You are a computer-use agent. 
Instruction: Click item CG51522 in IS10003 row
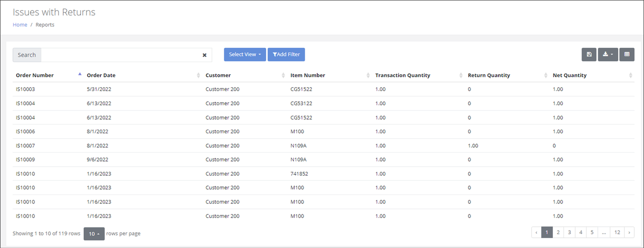[x=301, y=89]
